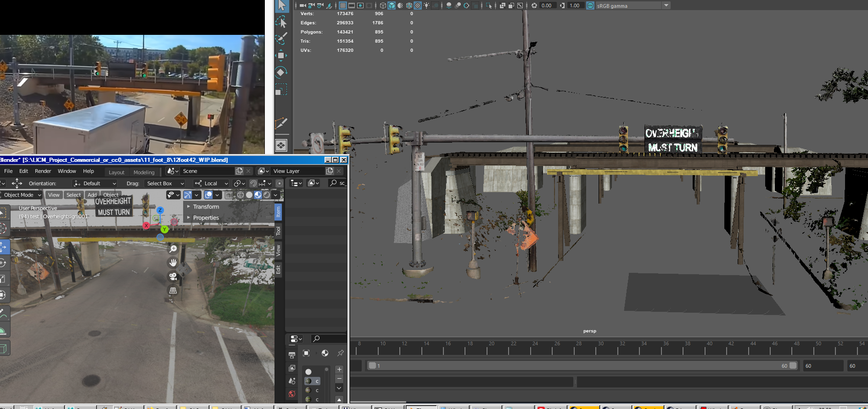Open the Edit menu in Blender

click(23, 171)
